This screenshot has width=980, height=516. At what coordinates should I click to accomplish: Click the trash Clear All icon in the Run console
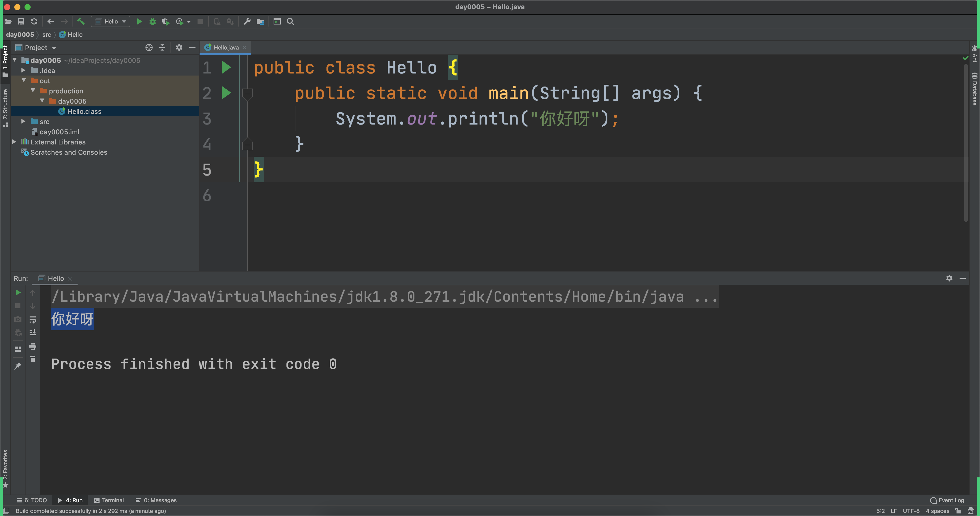click(x=33, y=359)
